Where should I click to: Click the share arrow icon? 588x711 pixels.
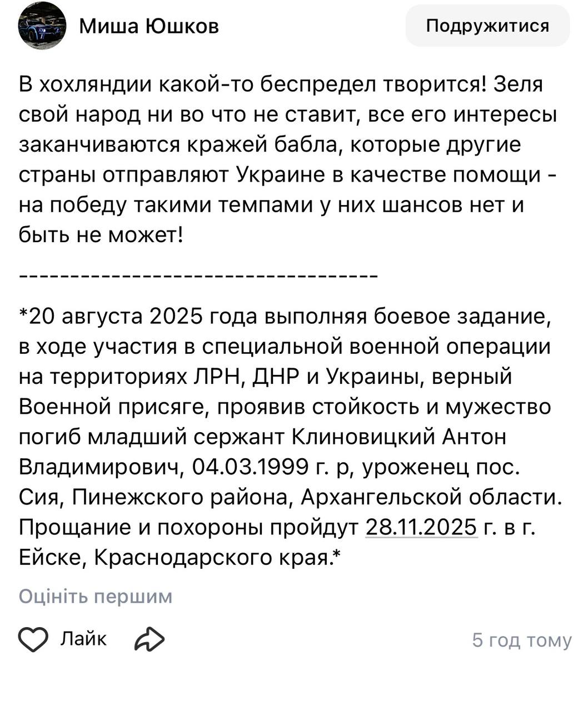(x=149, y=639)
